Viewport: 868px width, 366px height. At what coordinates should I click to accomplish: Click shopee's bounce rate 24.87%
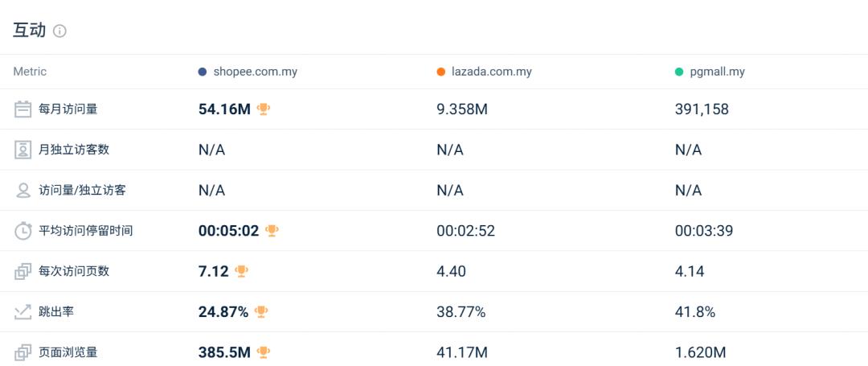pos(223,312)
